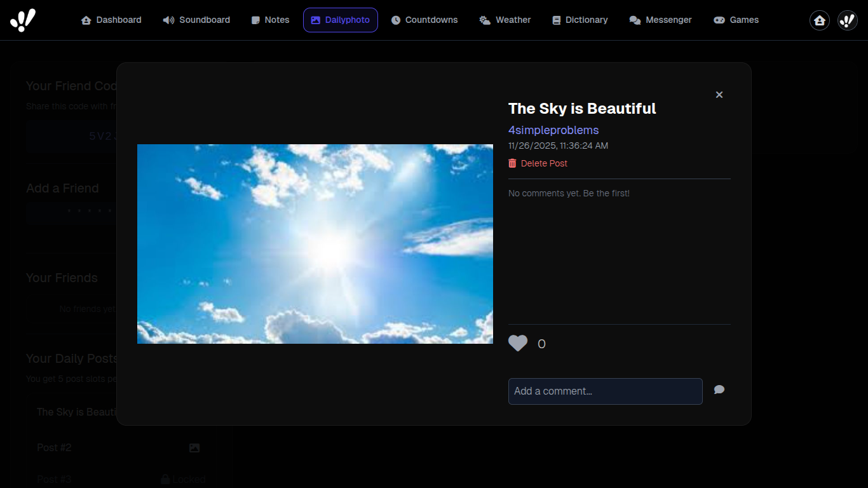Click the clock icon beside Countdowns
This screenshot has height=488, width=868.
[x=396, y=20]
